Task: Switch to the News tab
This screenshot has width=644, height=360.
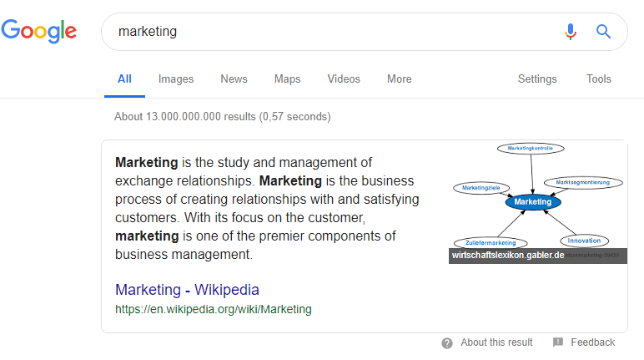Action: pos(234,79)
